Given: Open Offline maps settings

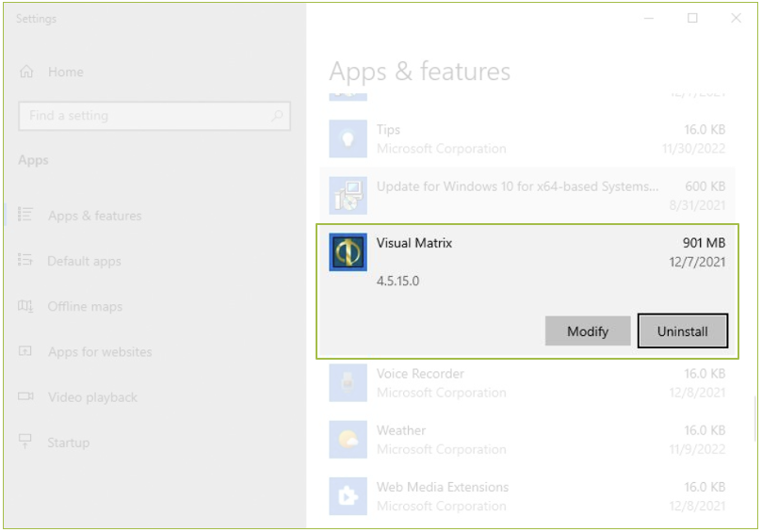Looking at the screenshot, I should click(85, 306).
